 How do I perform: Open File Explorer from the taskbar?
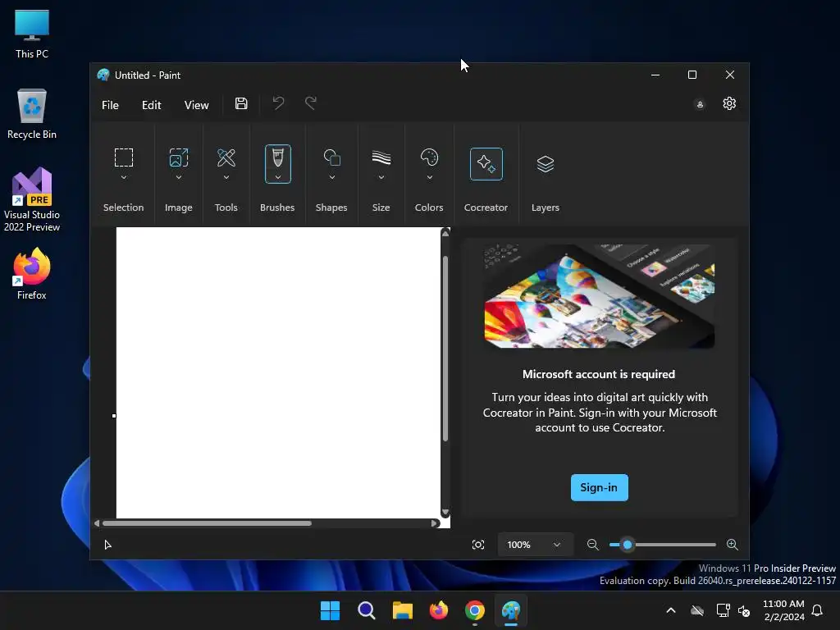click(x=402, y=610)
